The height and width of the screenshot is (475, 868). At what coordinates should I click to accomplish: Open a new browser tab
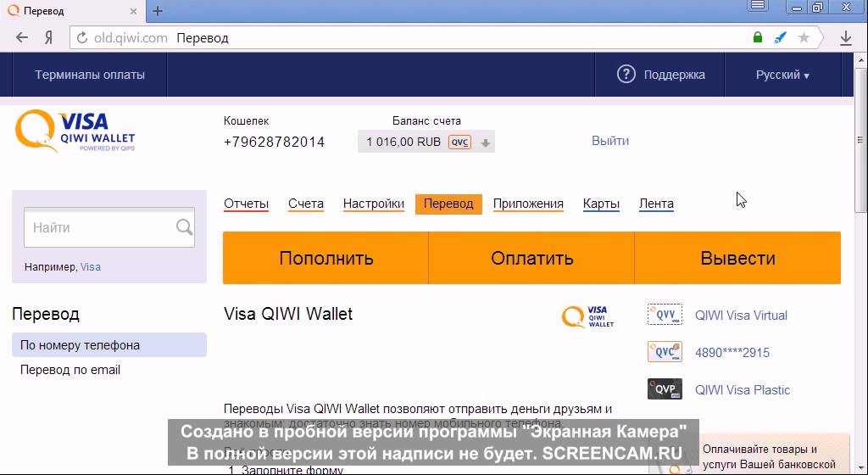158,11
